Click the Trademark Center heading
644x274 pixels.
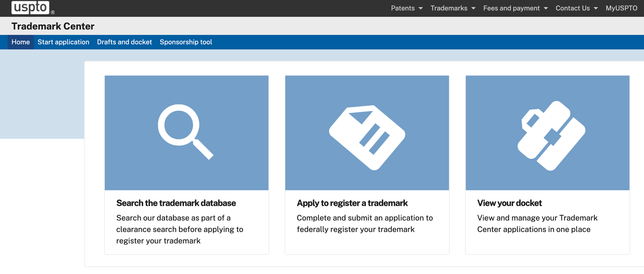coord(53,26)
